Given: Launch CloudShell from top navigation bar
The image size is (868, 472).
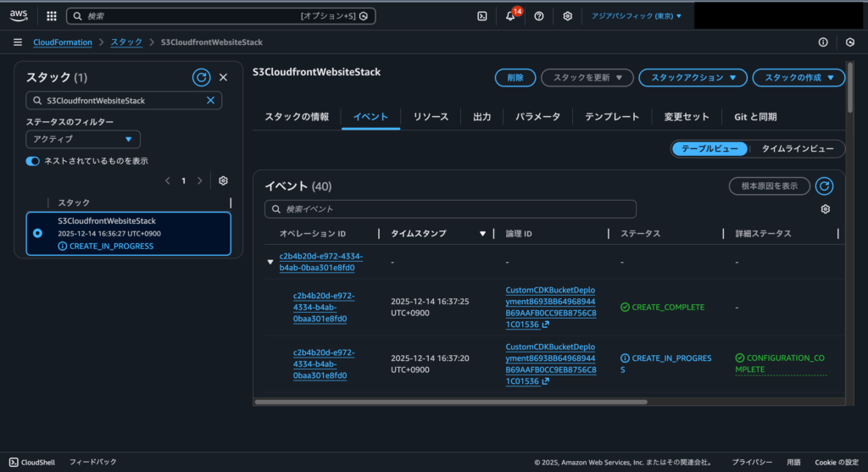Looking at the screenshot, I should [x=481, y=15].
